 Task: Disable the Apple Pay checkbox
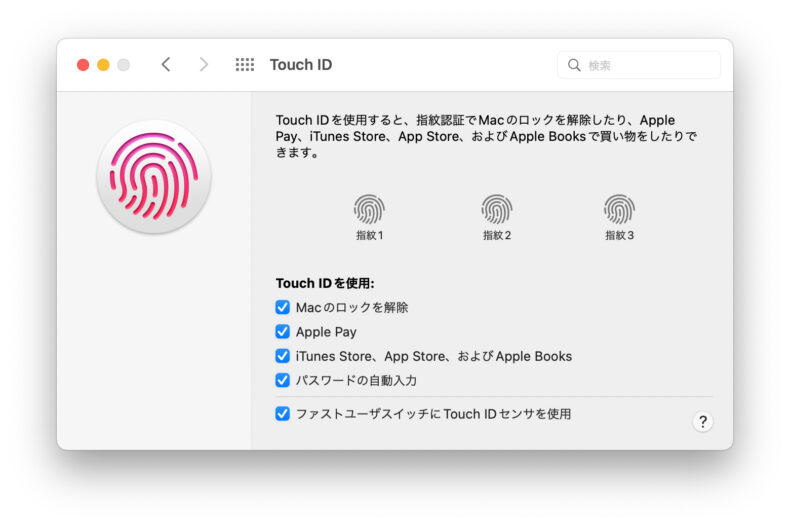(x=283, y=332)
